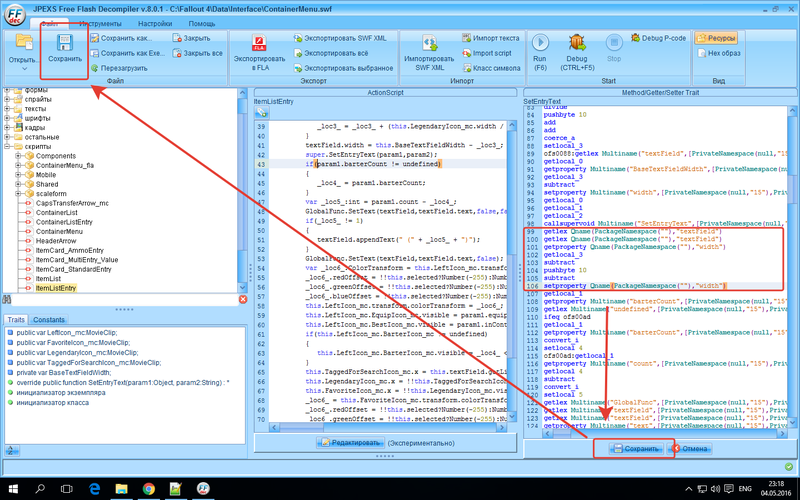
Task: Click Редактировать ActionScript button
Action: click(x=350, y=443)
